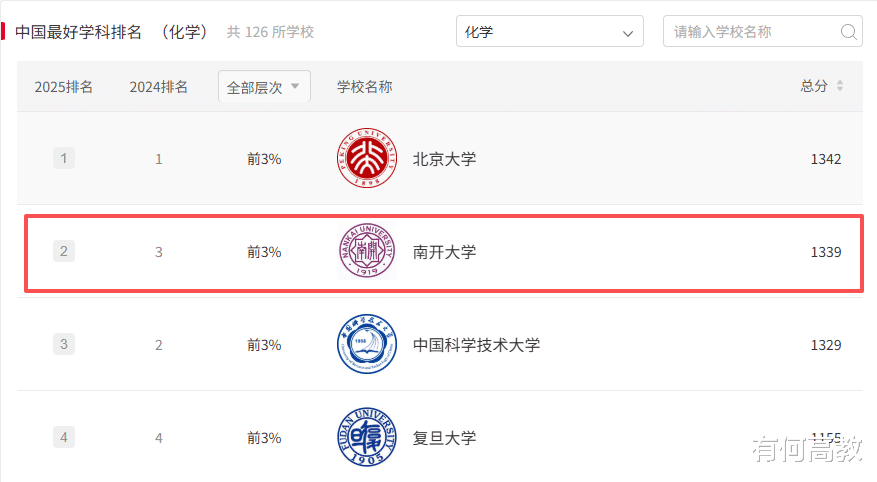Open the 南开大学 school link
Viewport: 877px width, 482px height.
(x=445, y=252)
